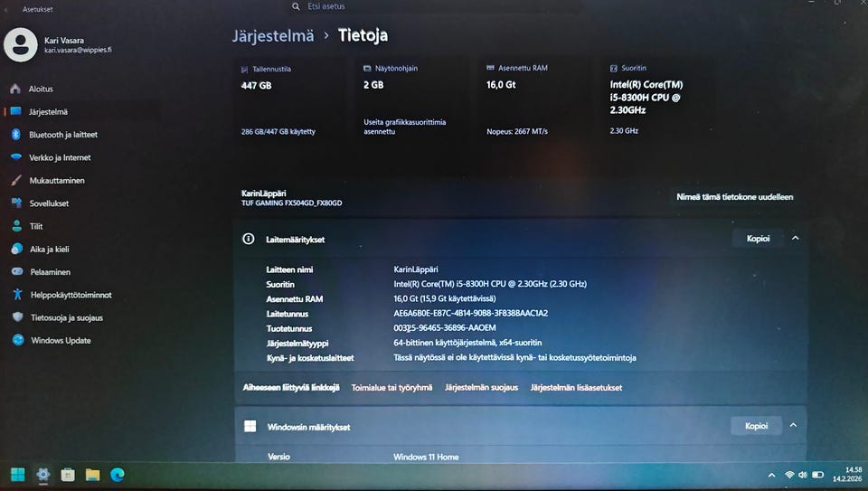Click the Settings gear in taskbar
The image size is (868, 491).
point(43,475)
